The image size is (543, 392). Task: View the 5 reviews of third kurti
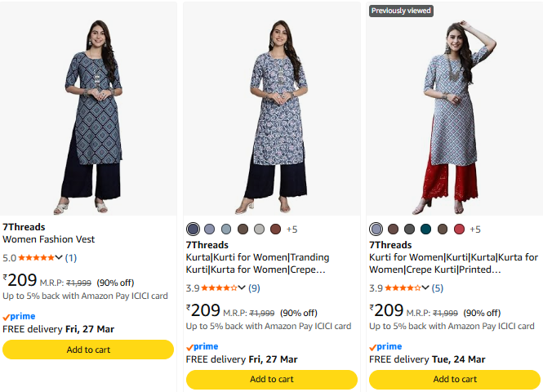(x=438, y=287)
